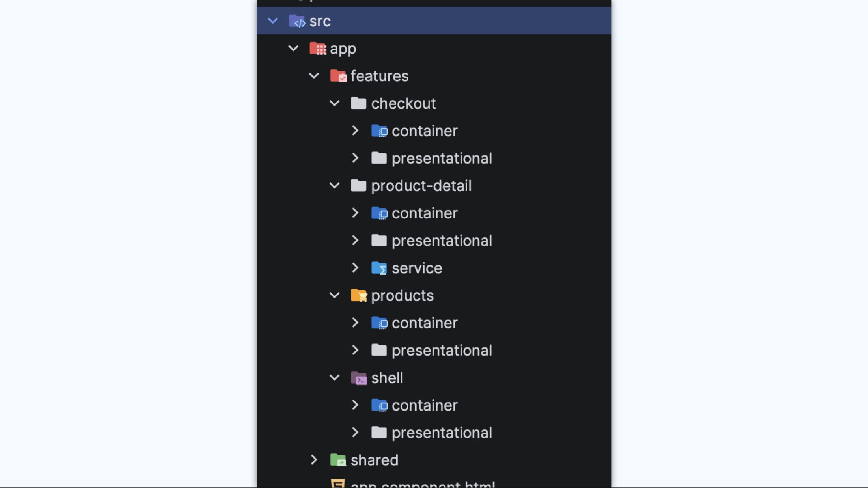Select the product-detail folder label
This screenshot has width=868, height=488.
(x=421, y=186)
